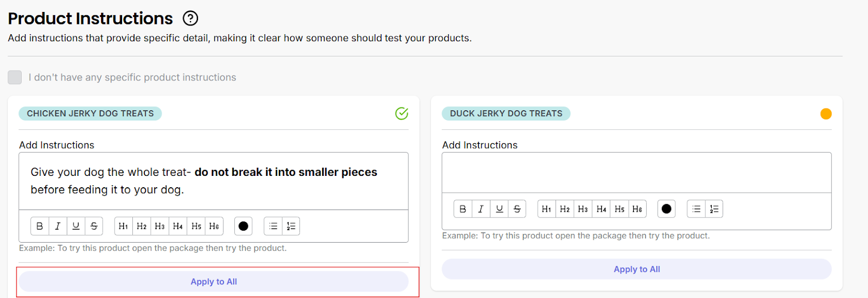
Task: Open the Product Instructions help icon
Action: [190, 18]
